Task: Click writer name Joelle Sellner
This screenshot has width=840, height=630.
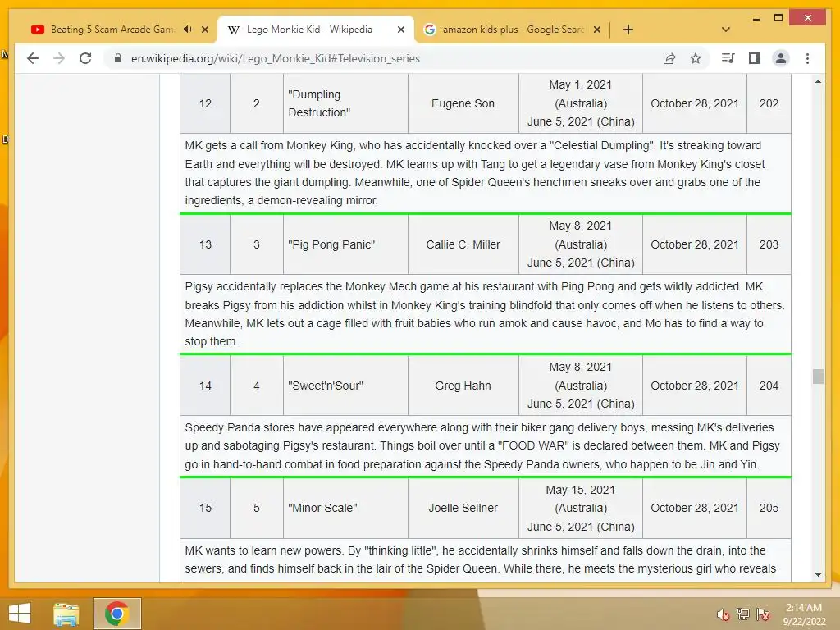Action: [463, 508]
